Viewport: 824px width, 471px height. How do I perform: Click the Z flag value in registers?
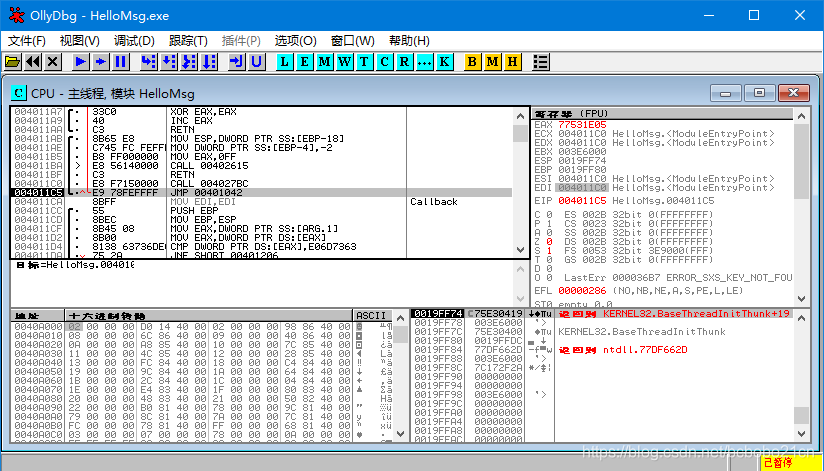(550, 242)
